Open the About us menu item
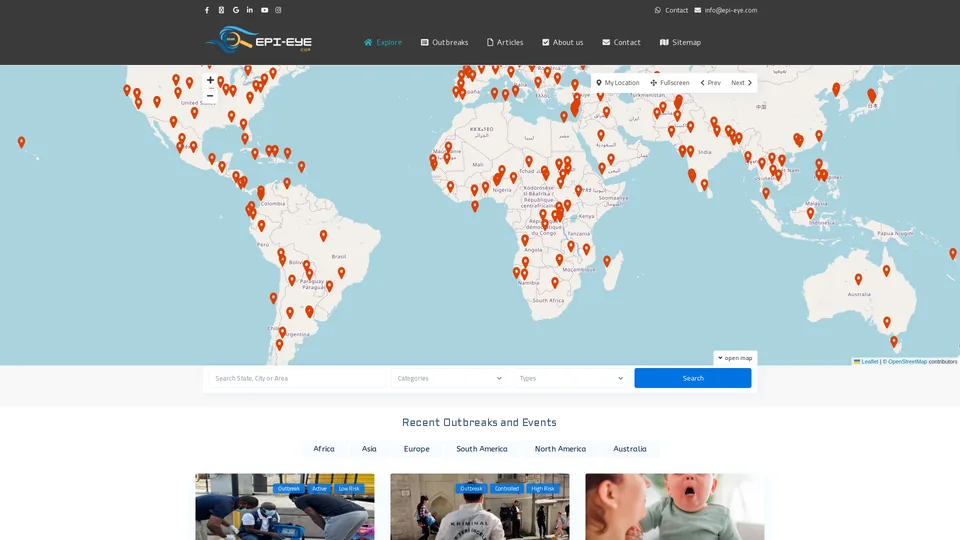 point(563,42)
